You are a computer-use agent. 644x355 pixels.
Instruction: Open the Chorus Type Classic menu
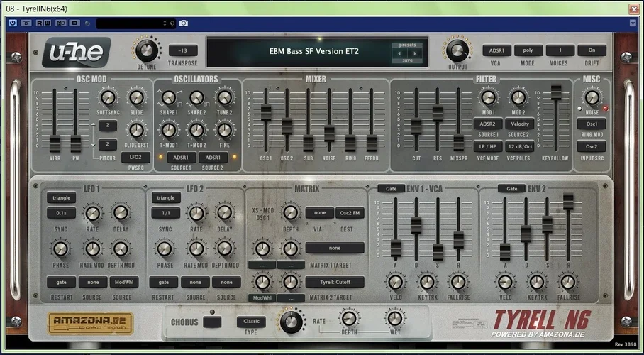coord(252,322)
